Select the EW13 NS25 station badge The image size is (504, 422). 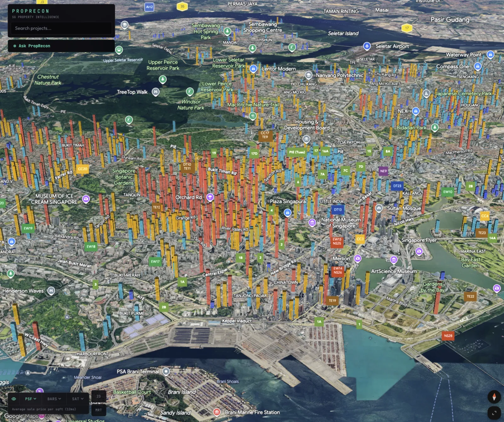[337, 241]
